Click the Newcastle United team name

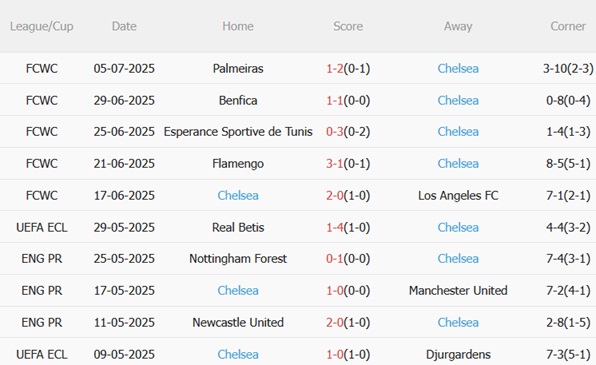[x=238, y=322]
